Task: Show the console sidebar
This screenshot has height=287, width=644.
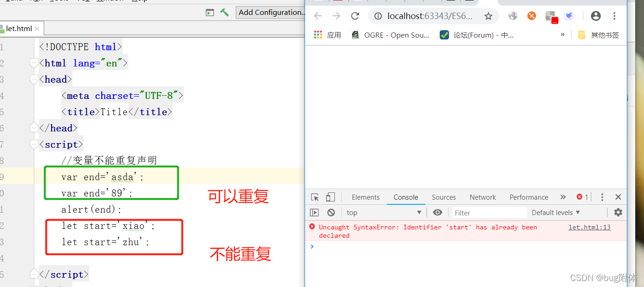Action: [x=314, y=212]
